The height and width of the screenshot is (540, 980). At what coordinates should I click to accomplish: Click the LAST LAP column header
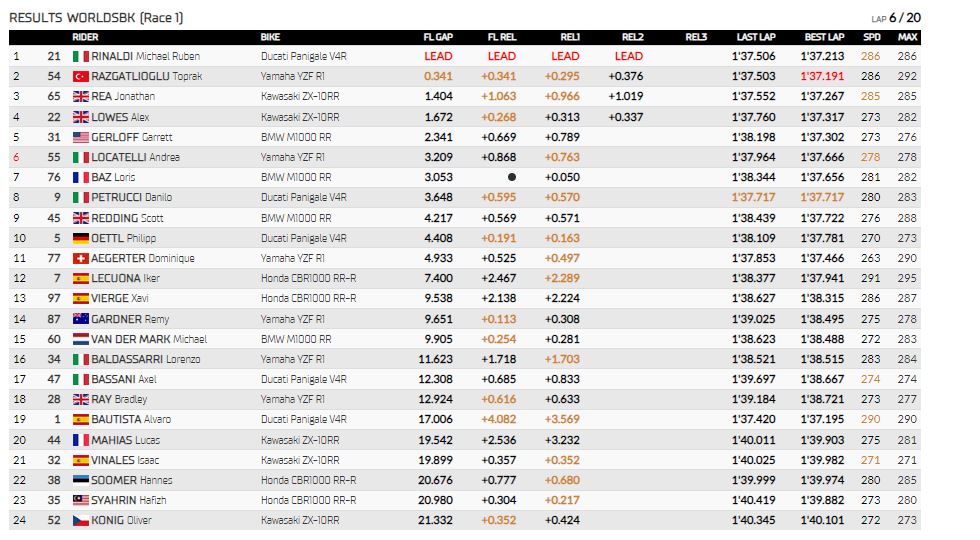[756, 37]
